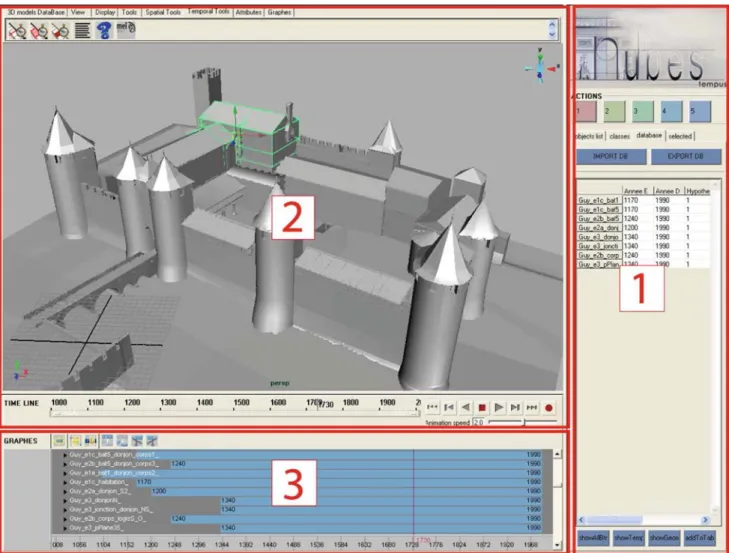Expand Guy_e3_pPlane35_ graph row
The width and height of the screenshot is (729, 553).
(65, 528)
